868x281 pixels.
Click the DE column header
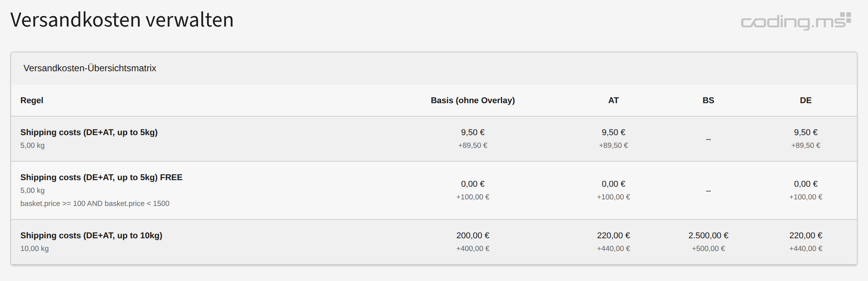(x=805, y=100)
